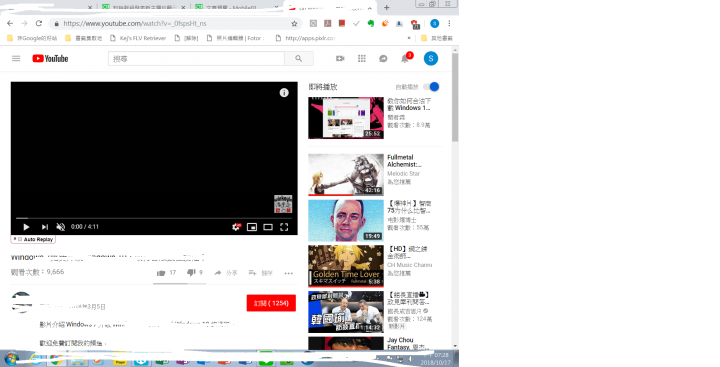Open the Chrome three-dot menu

pyautogui.click(x=449, y=23)
